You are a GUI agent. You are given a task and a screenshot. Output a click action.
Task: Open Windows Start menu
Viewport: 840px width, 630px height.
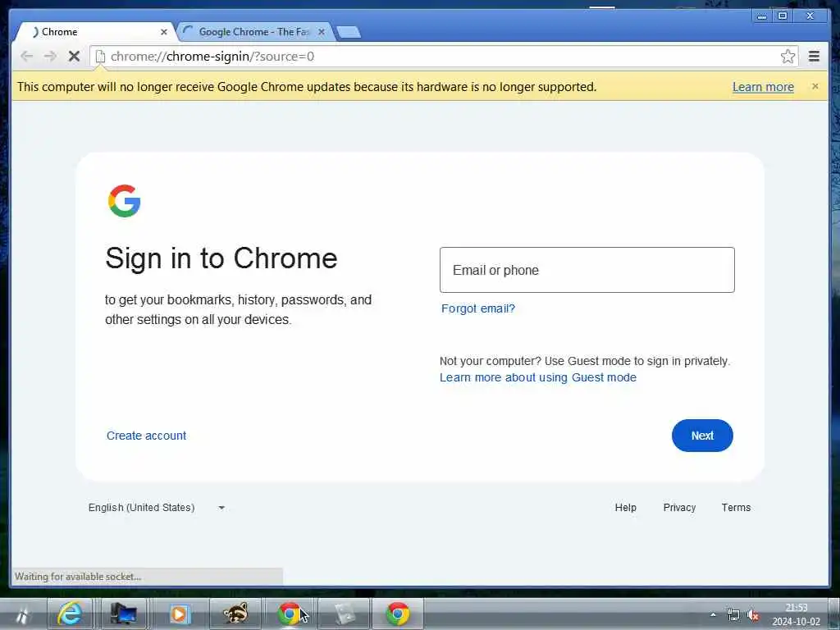tap(22, 614)
